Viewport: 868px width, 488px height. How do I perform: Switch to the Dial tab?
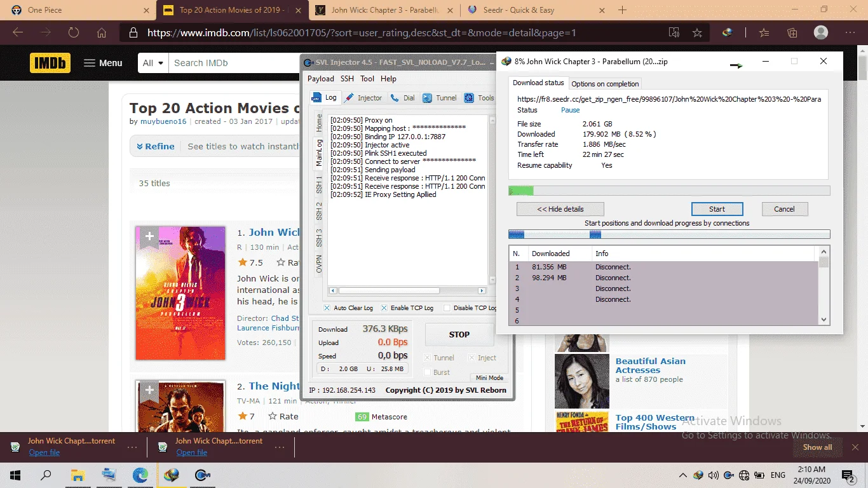(403, 98)
